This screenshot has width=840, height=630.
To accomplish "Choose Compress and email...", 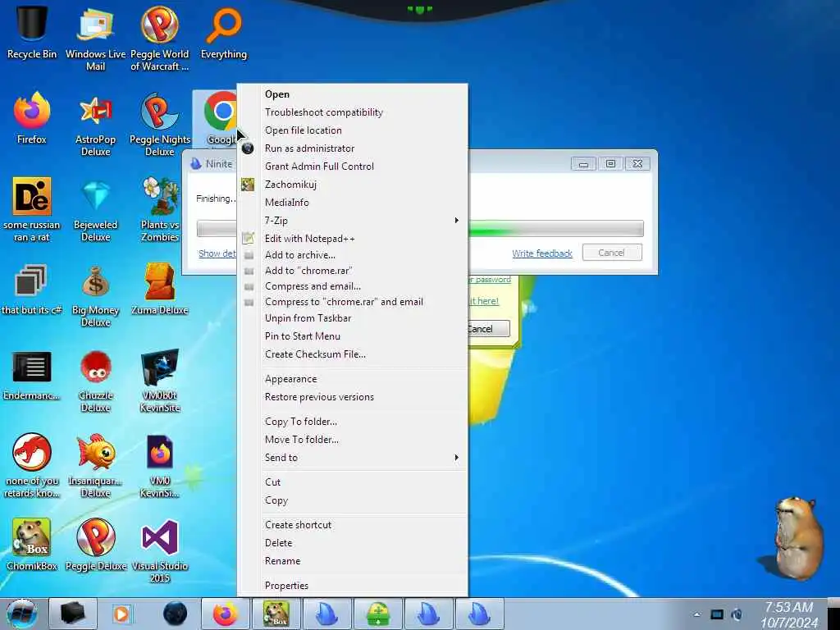I will pos(353,286).
